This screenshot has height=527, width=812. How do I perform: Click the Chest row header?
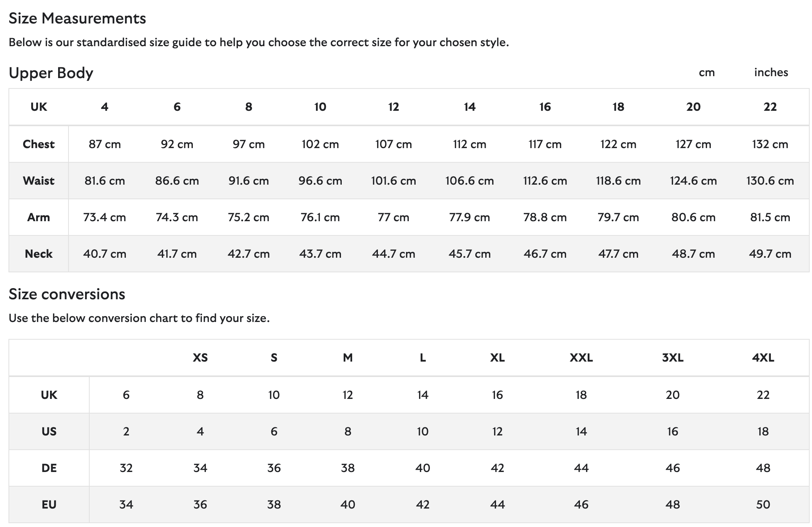pyautogui.click(x=38, y=144)
